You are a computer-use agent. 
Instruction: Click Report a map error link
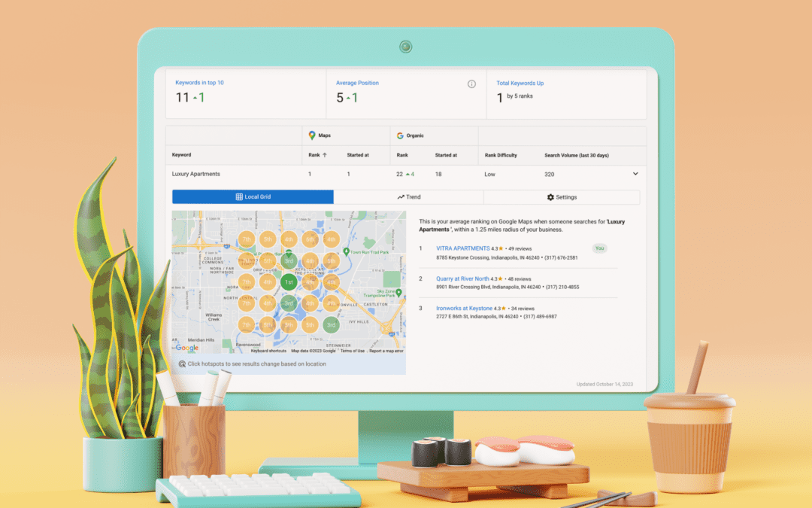coord(386,351)
